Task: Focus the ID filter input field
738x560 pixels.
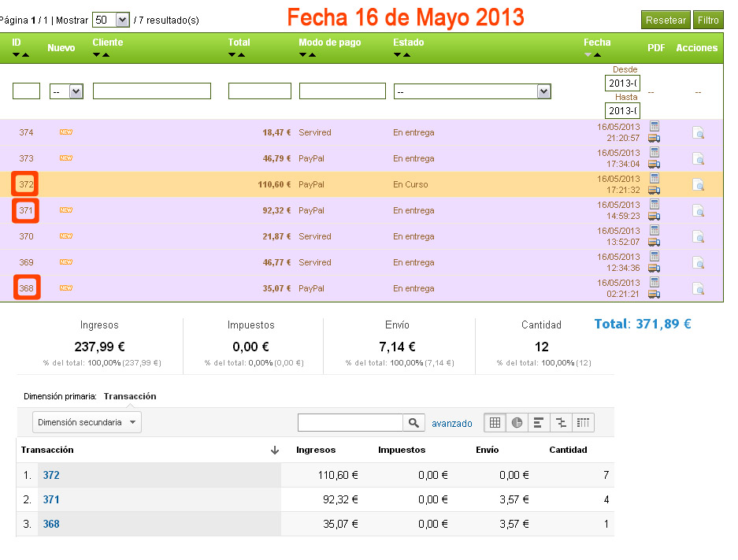Action: 26,91
